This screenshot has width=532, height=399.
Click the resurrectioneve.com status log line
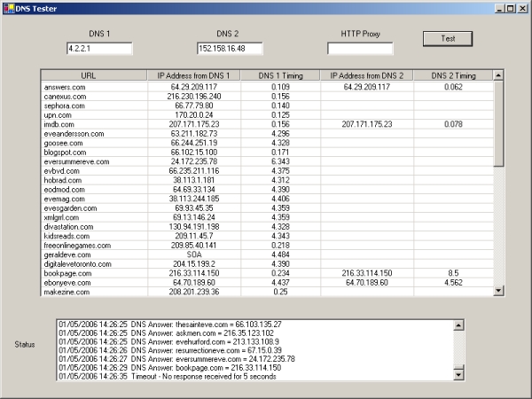pyautogui.click(x=170, y=350)
